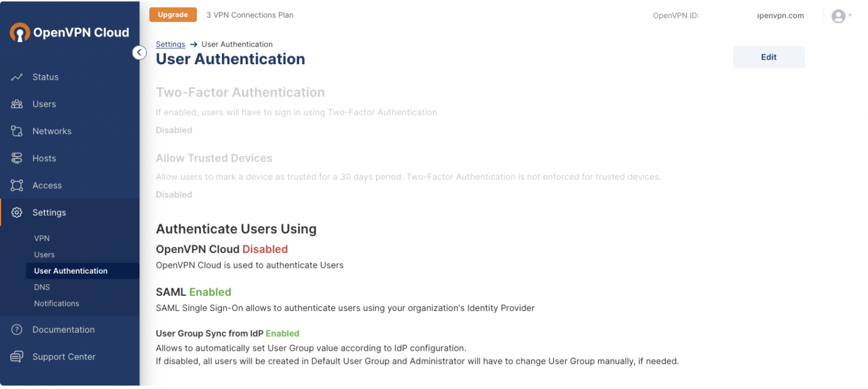Open the Settings breadcrumb link

pyautogui.click(x=170, y=44)
